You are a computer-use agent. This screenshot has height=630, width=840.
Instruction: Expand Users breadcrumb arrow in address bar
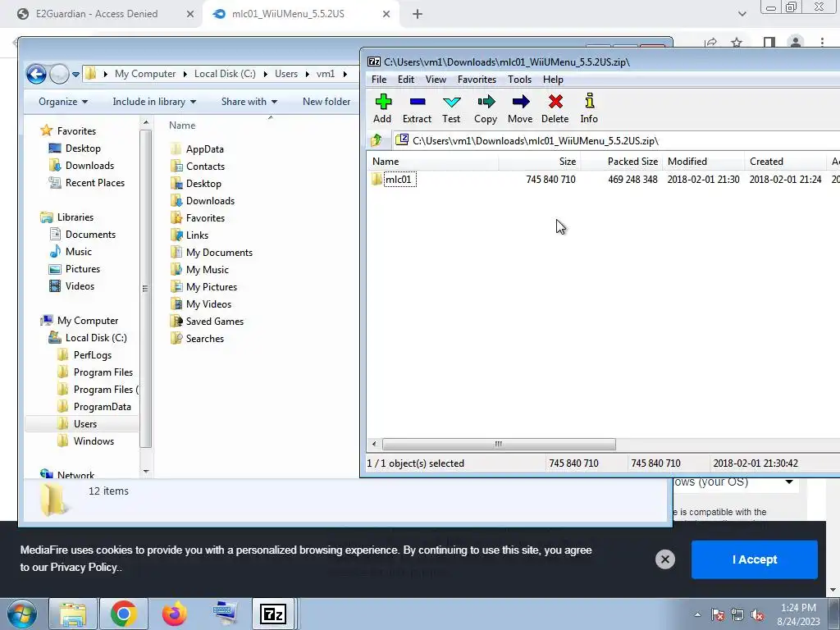point(307,74)
